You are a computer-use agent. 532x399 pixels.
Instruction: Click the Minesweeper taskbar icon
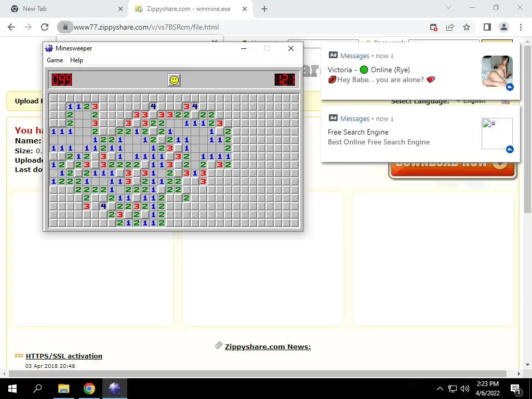[x=115, y=389]
